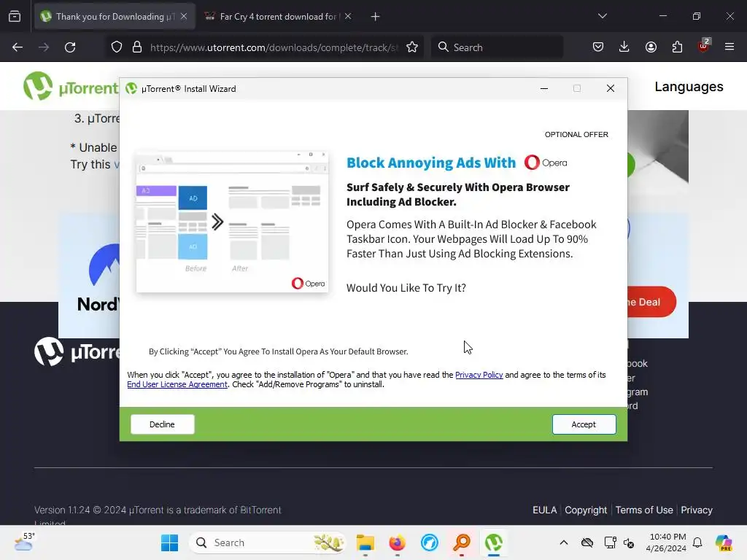Minimize the µTorrent Install Wizard window
Viewport: 747px width, 560px height.
544,88
